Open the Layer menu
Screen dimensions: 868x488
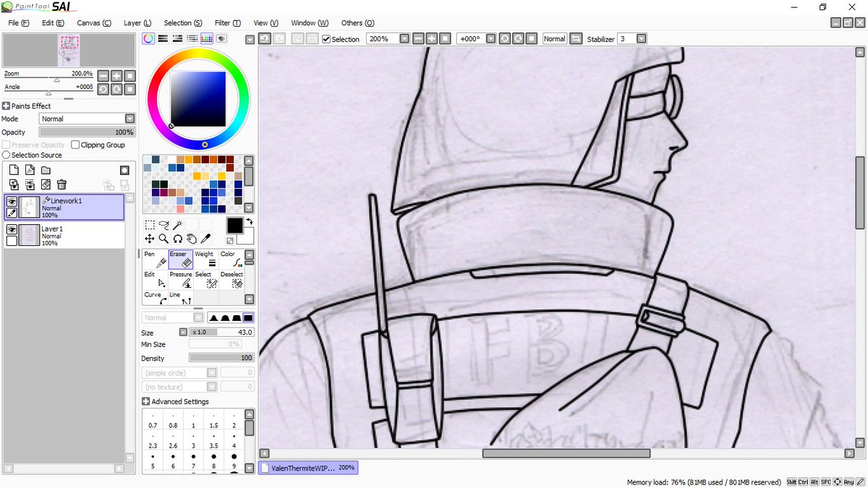(x=137, y=23)
